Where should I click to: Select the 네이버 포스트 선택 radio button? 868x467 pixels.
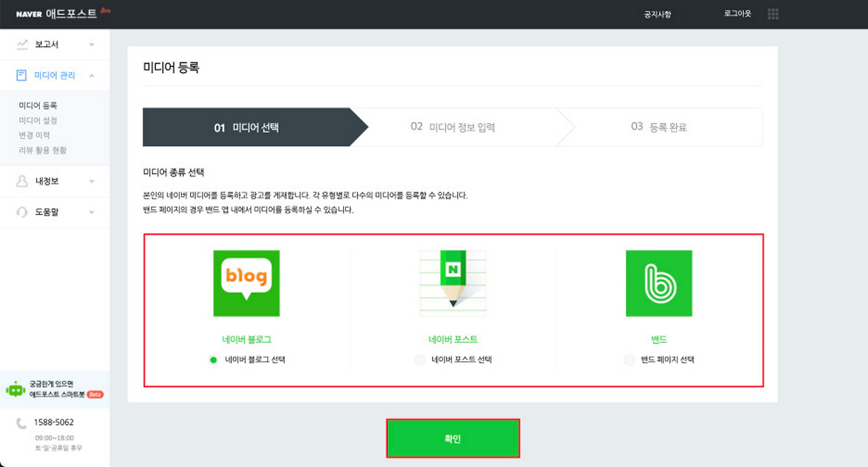(x=419, y=360)
